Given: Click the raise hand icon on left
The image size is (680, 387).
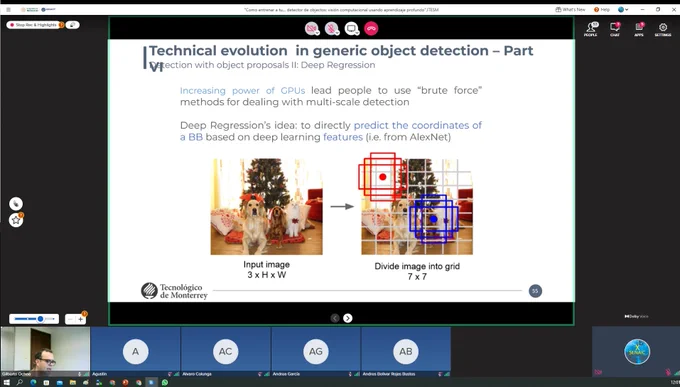Looking at the screenshot, I should pyautogui.click(x=16, y=203).
